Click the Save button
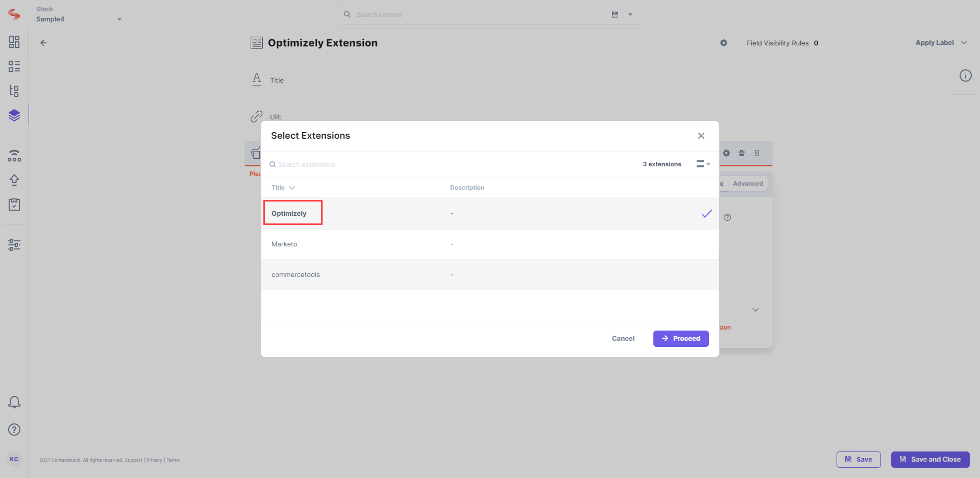 (x=858, y=459)
